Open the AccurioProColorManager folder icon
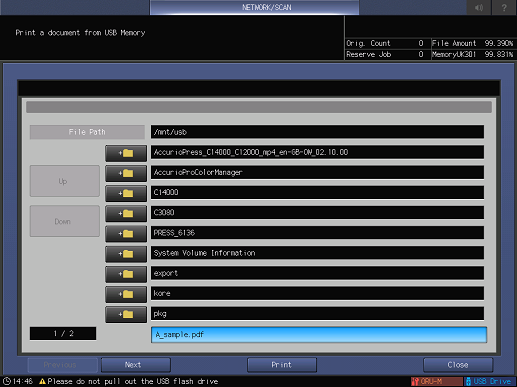 [126, 173]
